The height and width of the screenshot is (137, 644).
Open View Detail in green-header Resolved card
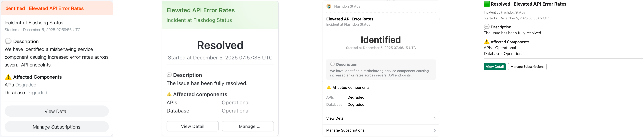pos(192,126)
